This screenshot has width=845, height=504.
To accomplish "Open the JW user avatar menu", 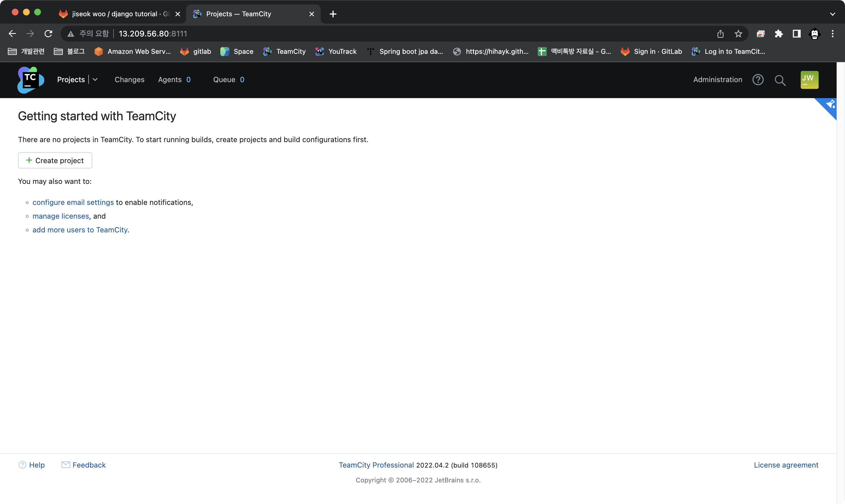I will (x=809, y=80).
